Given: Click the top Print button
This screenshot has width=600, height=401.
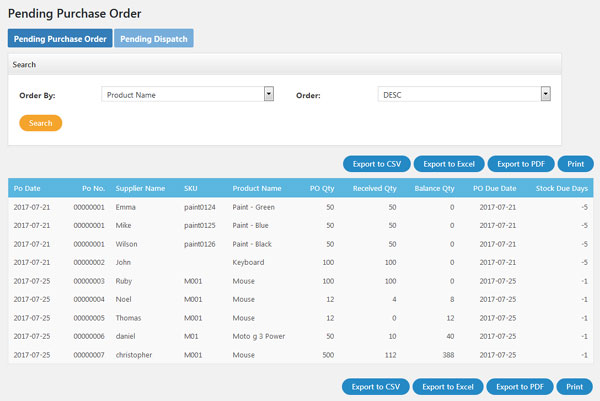Looking at the screenshot, I should click(x=576, y=164).
